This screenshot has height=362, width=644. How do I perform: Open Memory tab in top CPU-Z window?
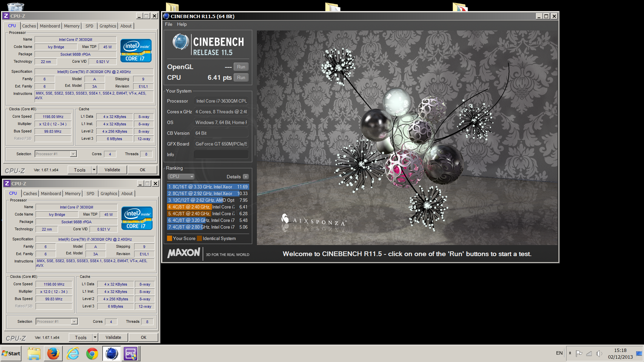71,26
